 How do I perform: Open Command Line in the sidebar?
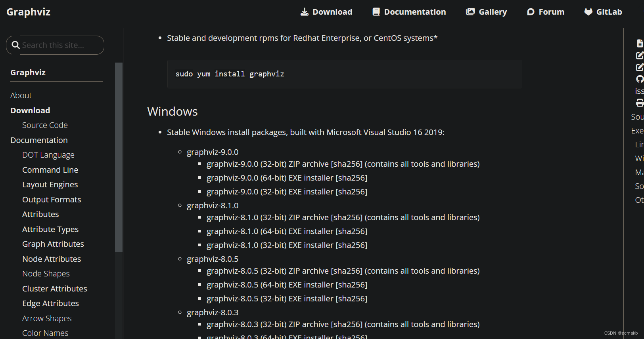[x=50, y=170]
